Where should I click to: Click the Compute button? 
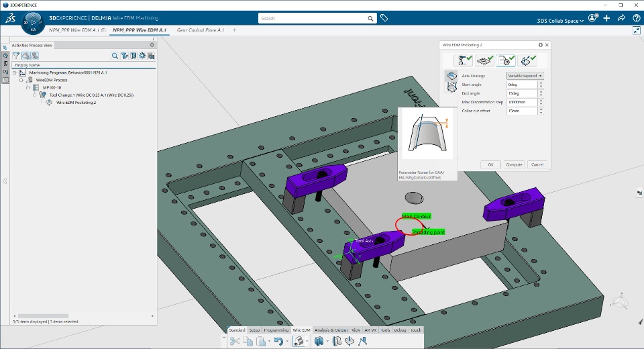click(514, 164)
